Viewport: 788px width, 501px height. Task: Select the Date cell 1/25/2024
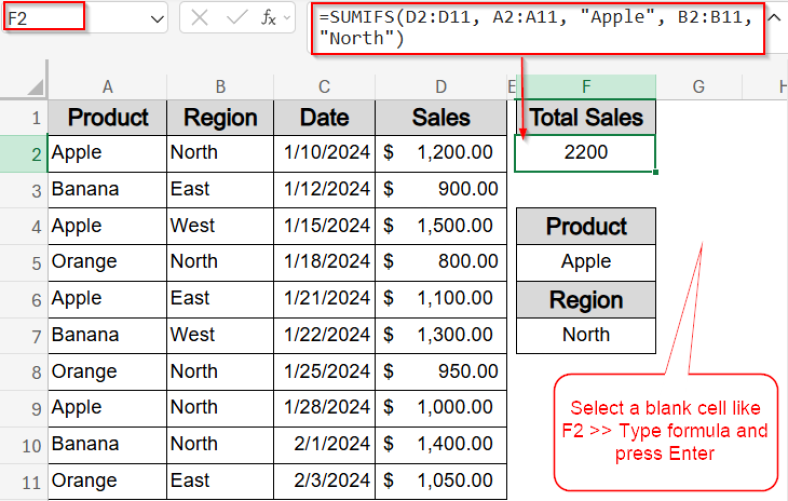(x=325, y=371)
